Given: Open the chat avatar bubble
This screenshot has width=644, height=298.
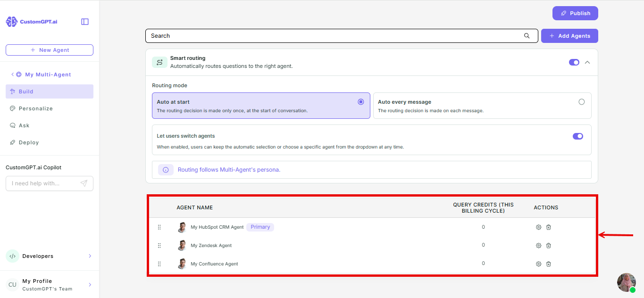Looking at the screenshot, I should pos(627,282).
